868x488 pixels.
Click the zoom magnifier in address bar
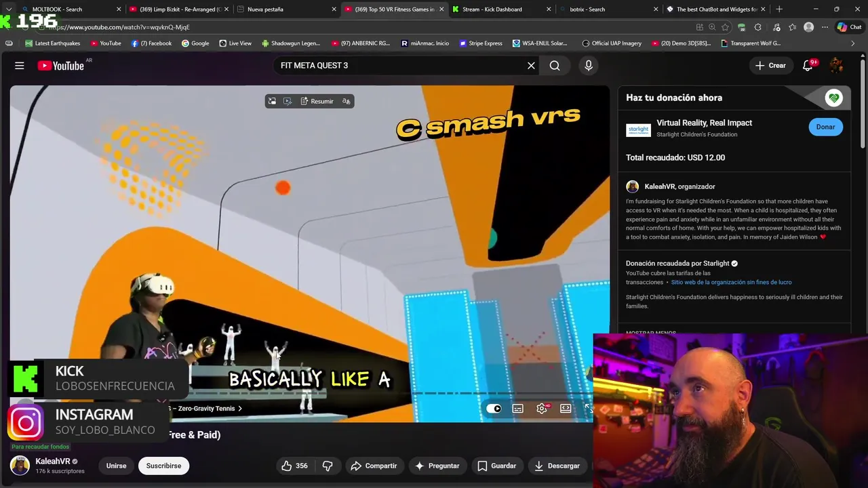click(x=712, y=27)
